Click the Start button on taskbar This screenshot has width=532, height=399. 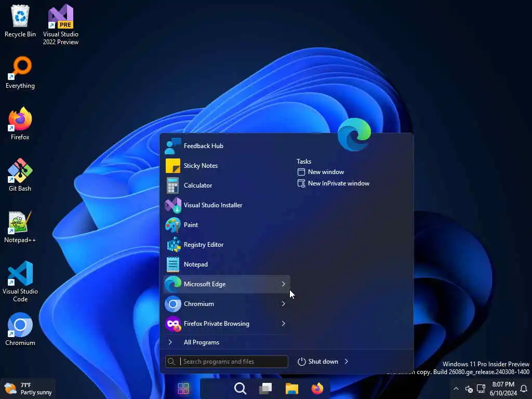point(183,389)
